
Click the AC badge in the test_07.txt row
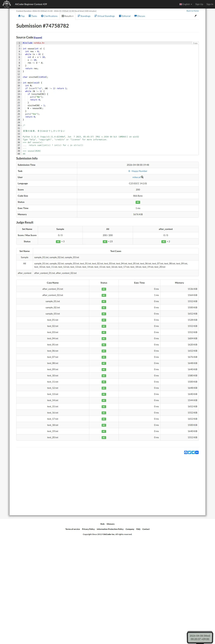click(104, 357)
